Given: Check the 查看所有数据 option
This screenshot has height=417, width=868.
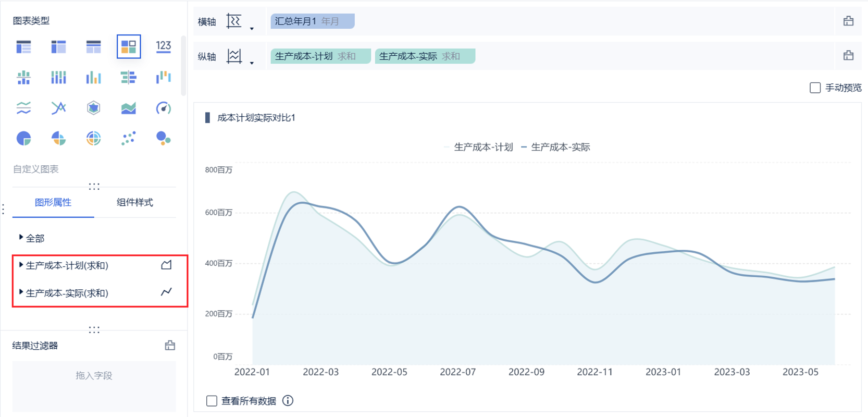Looking at the screenshot, I should pos(212,401).
